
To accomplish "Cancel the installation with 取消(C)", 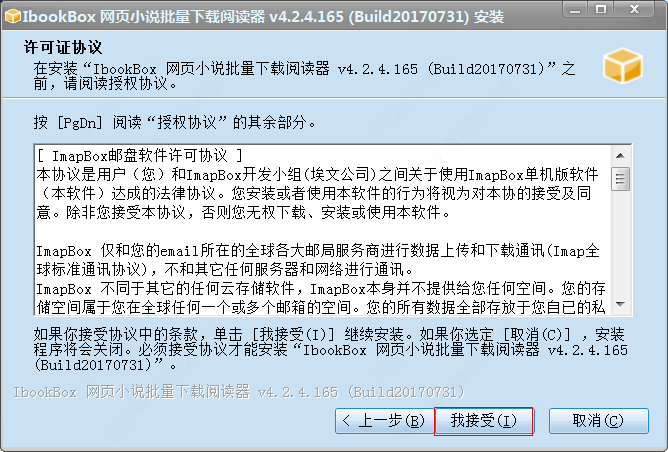I will [x=599, y=421].
